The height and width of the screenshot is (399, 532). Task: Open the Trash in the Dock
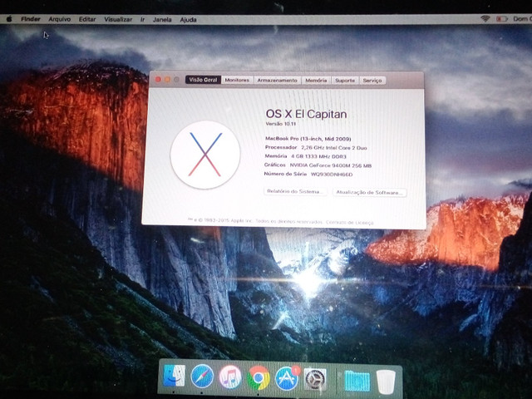coord(386,382)
